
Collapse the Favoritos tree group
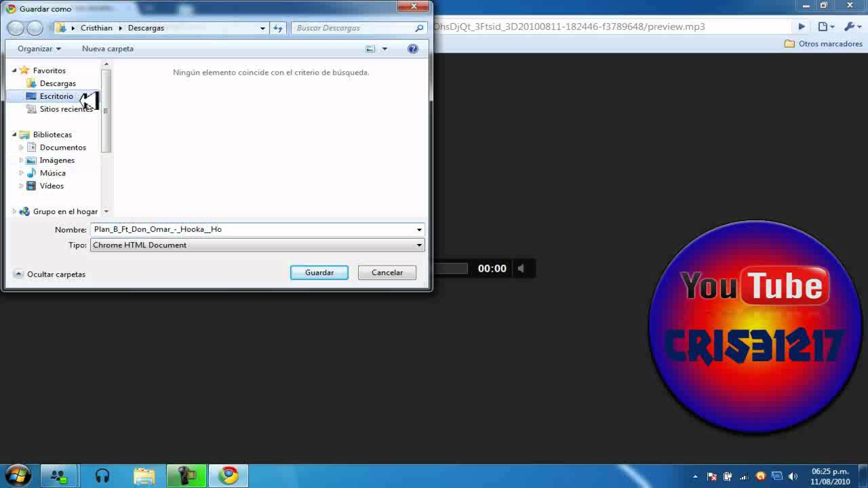coord(14,70)
